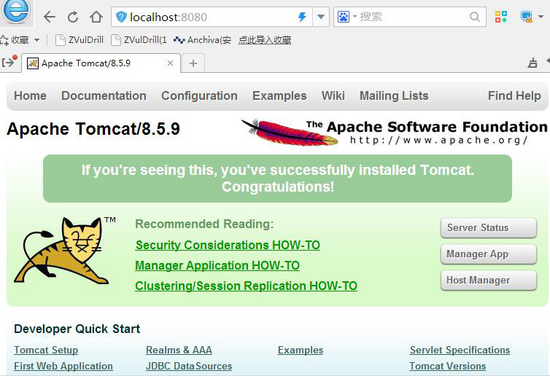Open First Web Application link
The height and width of the screenshot is (376, 550).
coord(63,366)
